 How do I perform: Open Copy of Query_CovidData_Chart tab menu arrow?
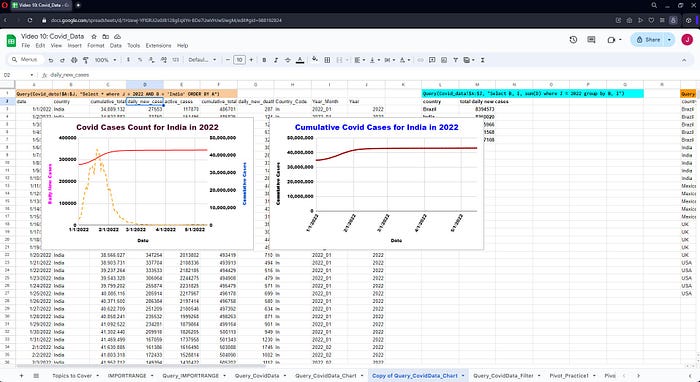pyautogui.click(x=463, y=376)
